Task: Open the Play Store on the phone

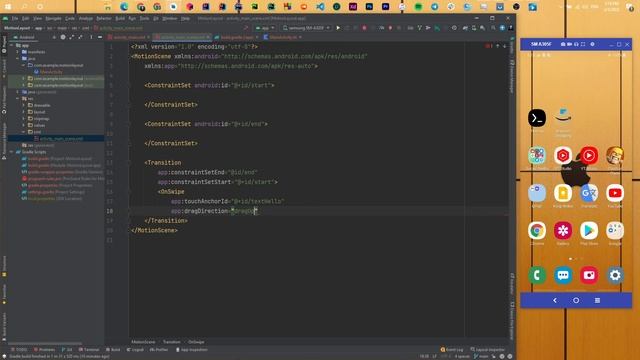Action: click(x=589, y=231)
